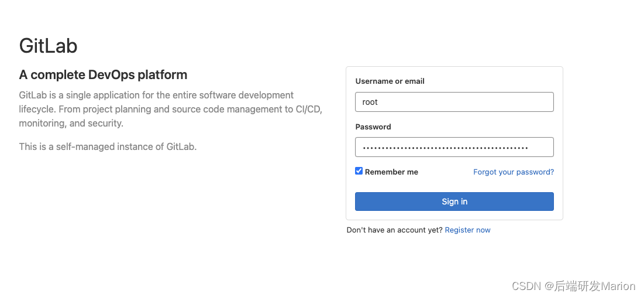
Task: Click the Username or email input containing root
Action: (454, 102)
